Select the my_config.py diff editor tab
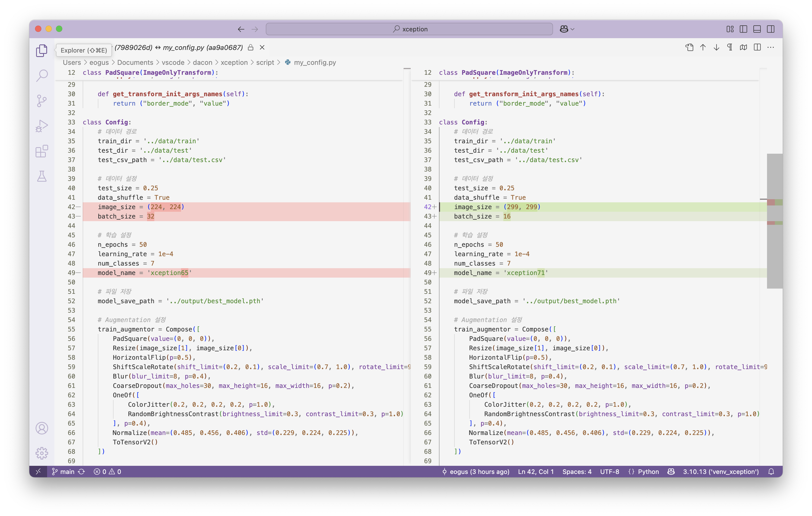Screen dimensions: 812x516 point(179,48)
